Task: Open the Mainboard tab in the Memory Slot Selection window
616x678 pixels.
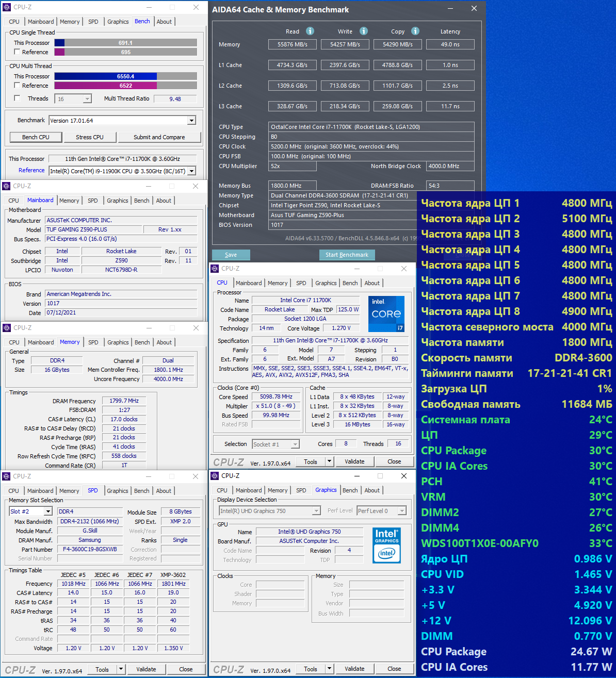Action: (40, 491)
